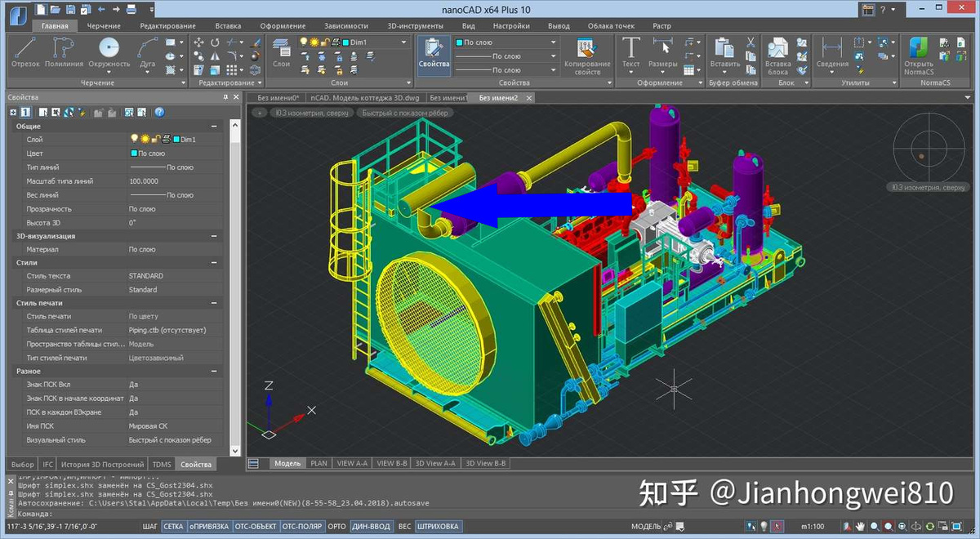The height and width of the screenshot is (539, 980).
Task: Toggle ШТРИХОВКА hatch display
Action: pyautogui.click(x=439, y=527)
